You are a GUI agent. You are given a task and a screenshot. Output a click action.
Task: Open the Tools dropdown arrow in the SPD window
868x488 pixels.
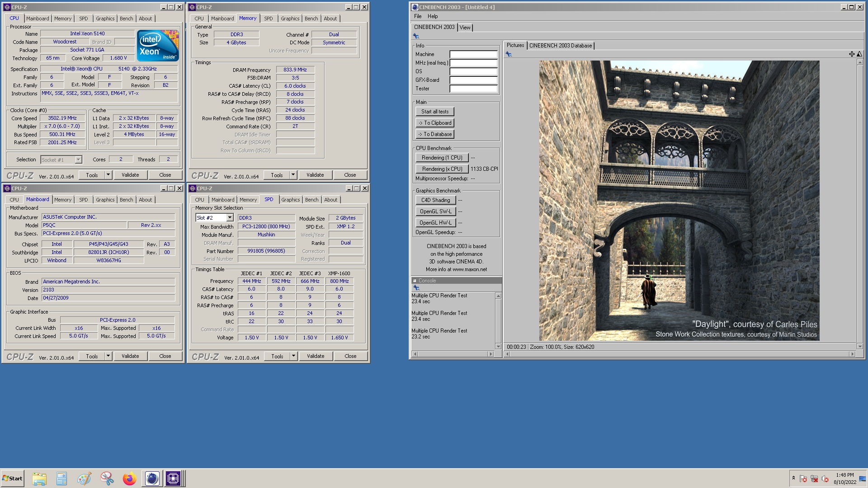(293, 356)
